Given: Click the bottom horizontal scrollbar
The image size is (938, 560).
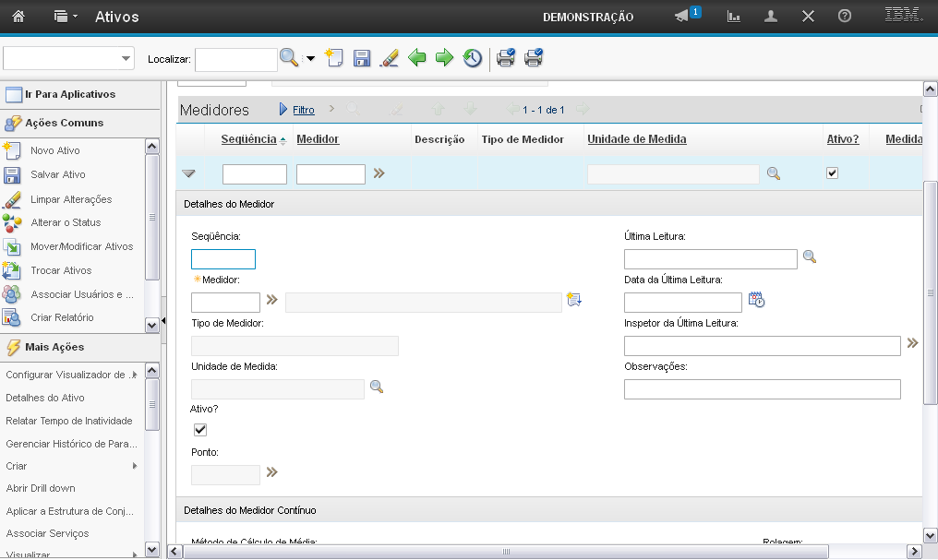Looking at the screenshot, I should [506, 552].
